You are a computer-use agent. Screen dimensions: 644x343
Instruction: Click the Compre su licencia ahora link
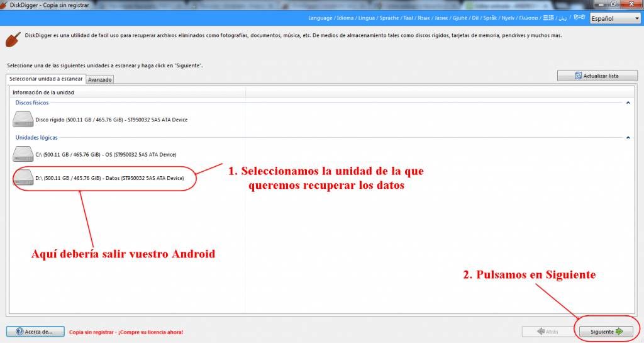point(150,332)
